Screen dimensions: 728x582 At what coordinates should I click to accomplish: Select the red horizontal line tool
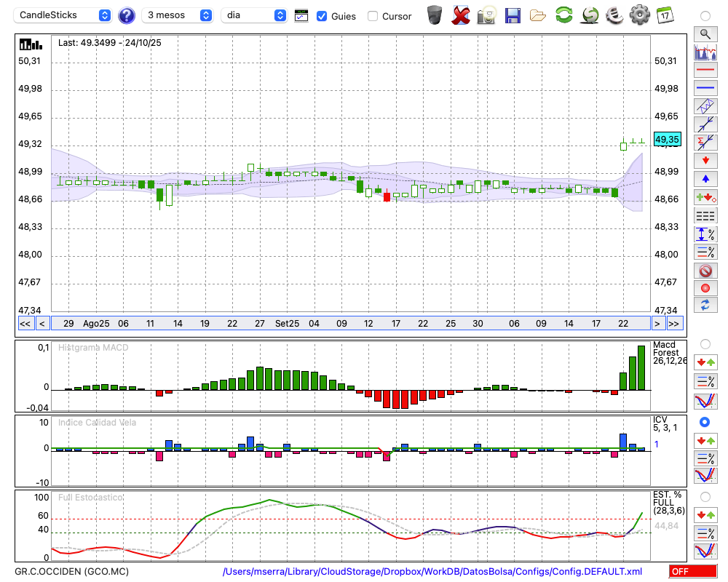(705, 71)
